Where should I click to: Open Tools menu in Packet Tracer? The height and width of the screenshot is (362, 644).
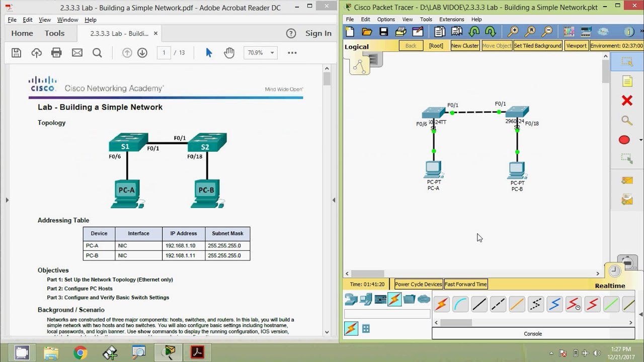coord(426,20)
